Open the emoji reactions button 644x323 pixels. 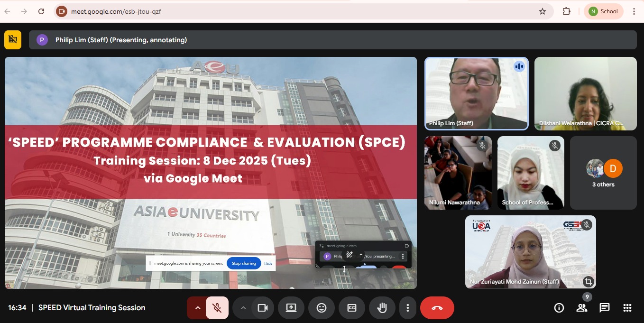point(322,308)
